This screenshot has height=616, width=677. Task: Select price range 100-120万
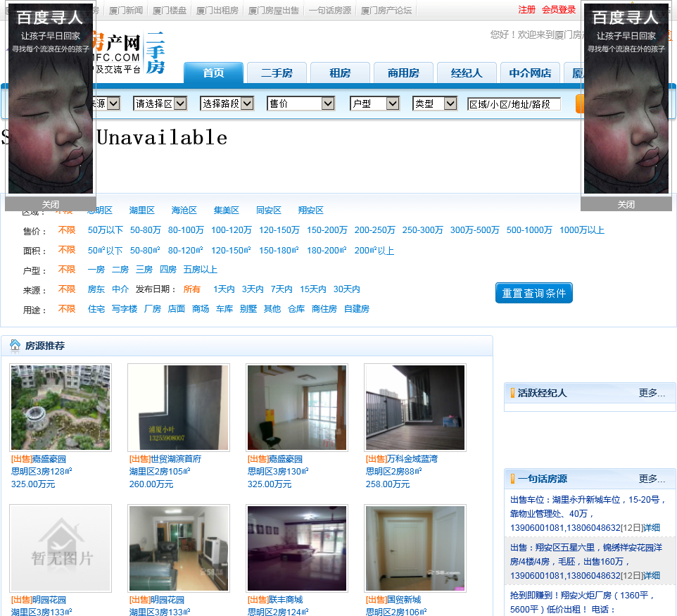click(232, 230)
